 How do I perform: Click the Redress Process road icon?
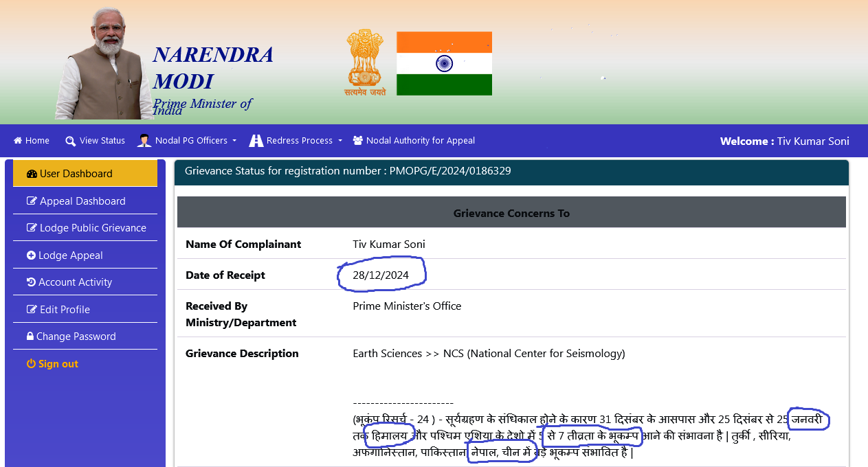[256, 141]
